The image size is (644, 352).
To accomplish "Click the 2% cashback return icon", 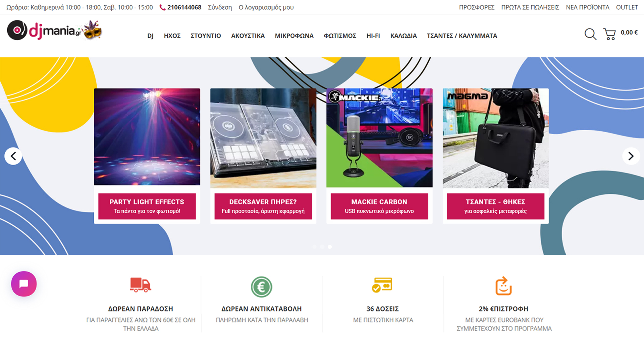I will point(503,286).
